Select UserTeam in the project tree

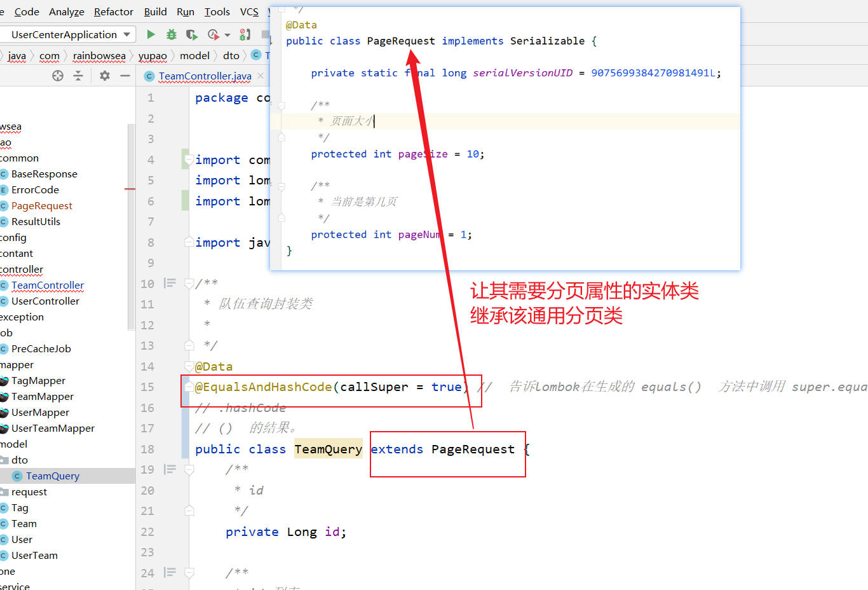34,556
